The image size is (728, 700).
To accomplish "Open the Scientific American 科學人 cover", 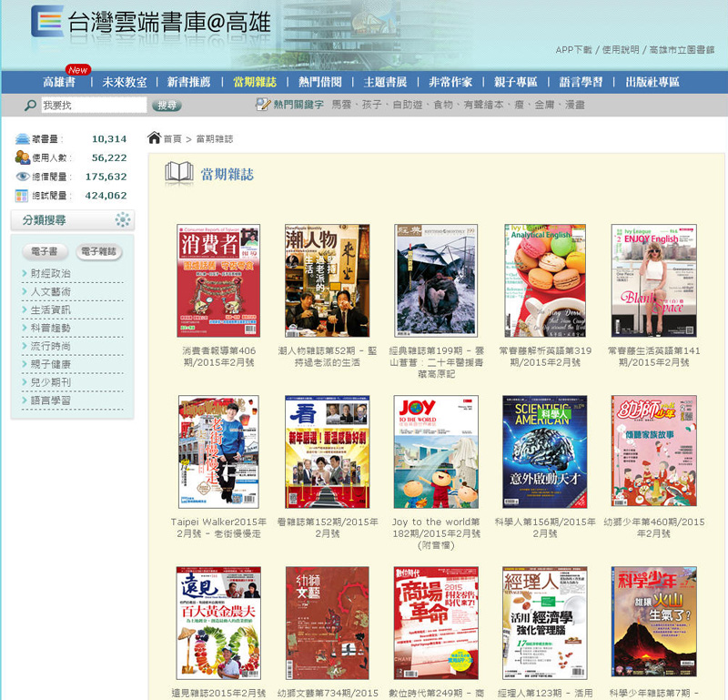I will (x=545, y=451).
